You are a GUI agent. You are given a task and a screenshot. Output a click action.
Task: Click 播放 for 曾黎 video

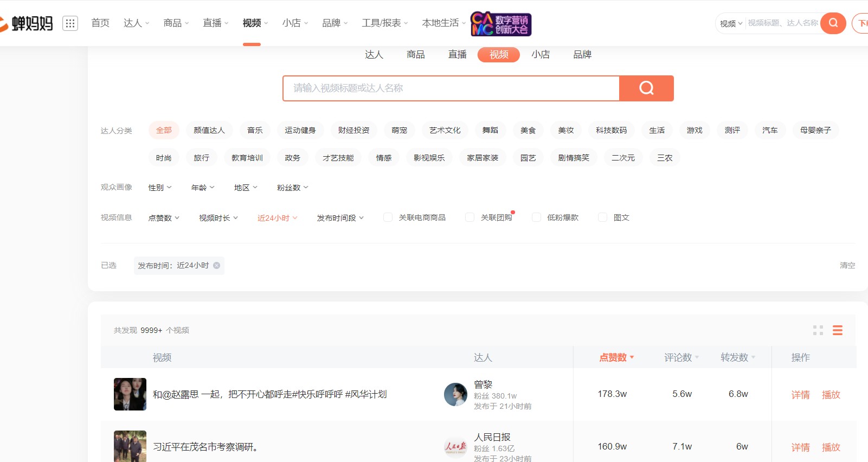click(x=831, y=395)
